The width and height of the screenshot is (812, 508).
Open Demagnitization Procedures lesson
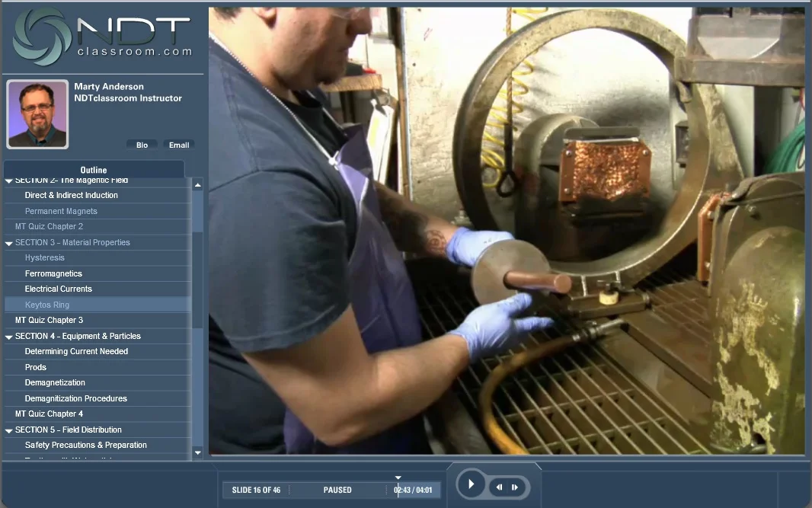click(75, 398)
